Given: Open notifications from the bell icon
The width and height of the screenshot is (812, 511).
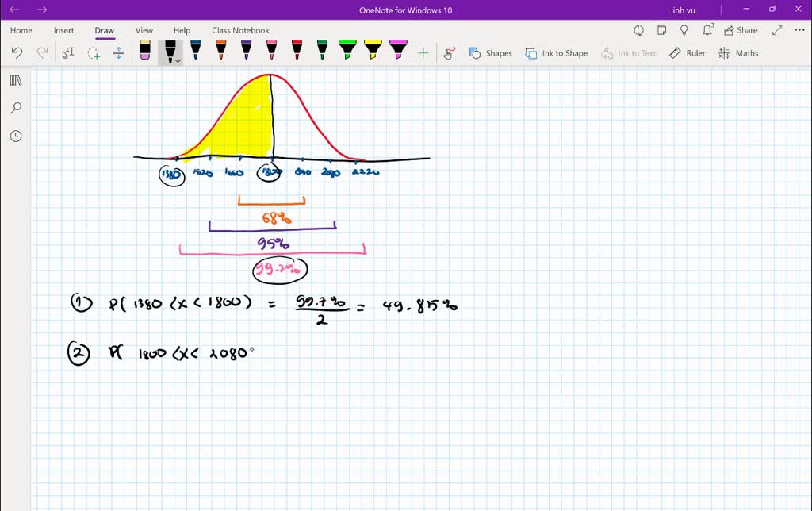Looking at the screenshot, I should (705, 30).
